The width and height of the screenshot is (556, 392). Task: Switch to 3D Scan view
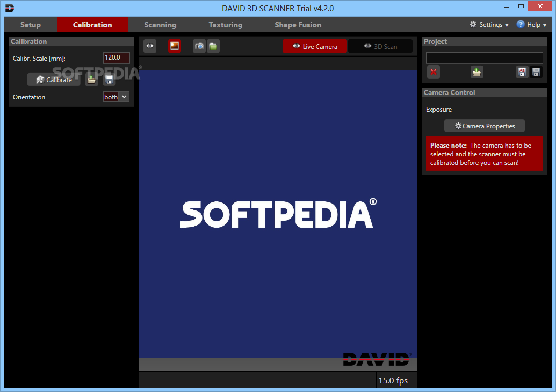click(x=380, y=46)
